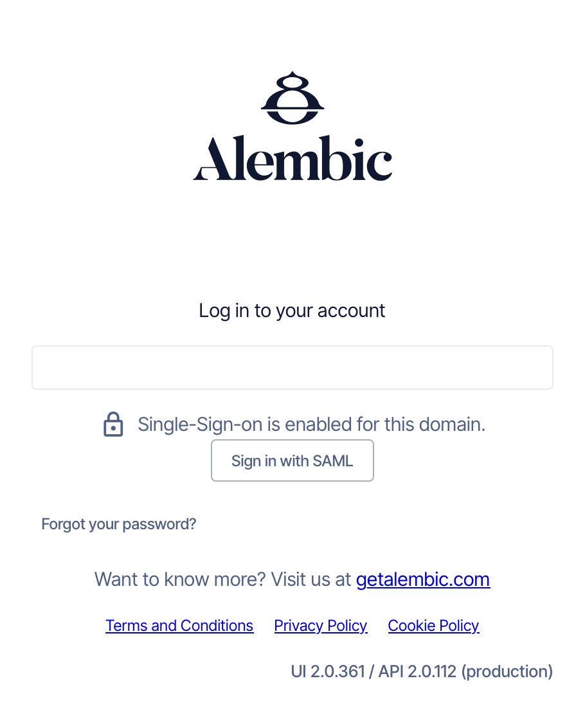Open the Forgot your password link
585x728 pixels.
pos(119,524)
